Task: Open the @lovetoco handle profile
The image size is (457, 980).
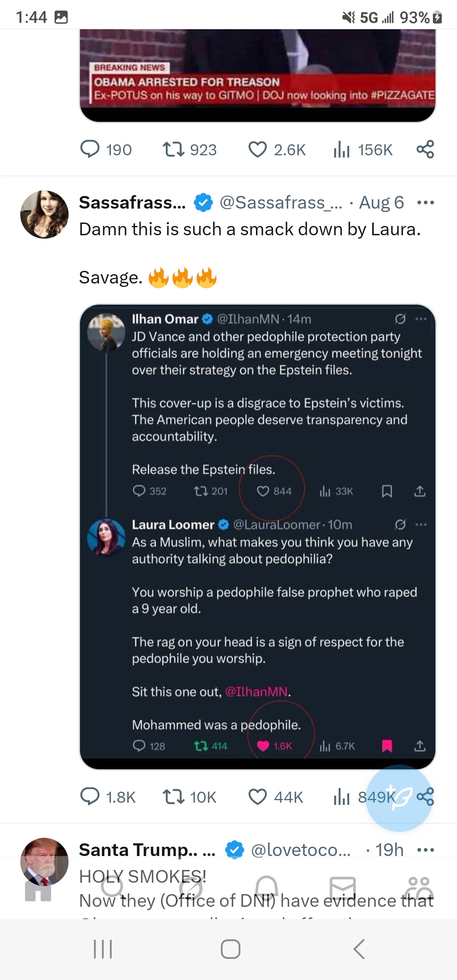Action: click(x=300, y=850)
